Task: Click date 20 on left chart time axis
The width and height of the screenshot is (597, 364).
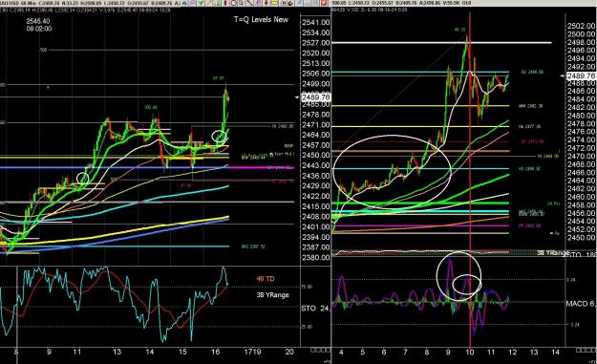Action: pyautogui.click(x=289, y=352)
